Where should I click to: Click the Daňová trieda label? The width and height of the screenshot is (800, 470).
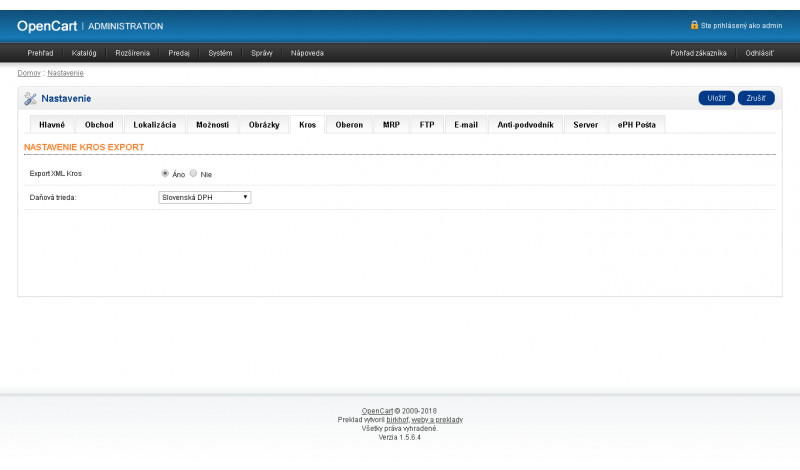click(x=53, y=197)
